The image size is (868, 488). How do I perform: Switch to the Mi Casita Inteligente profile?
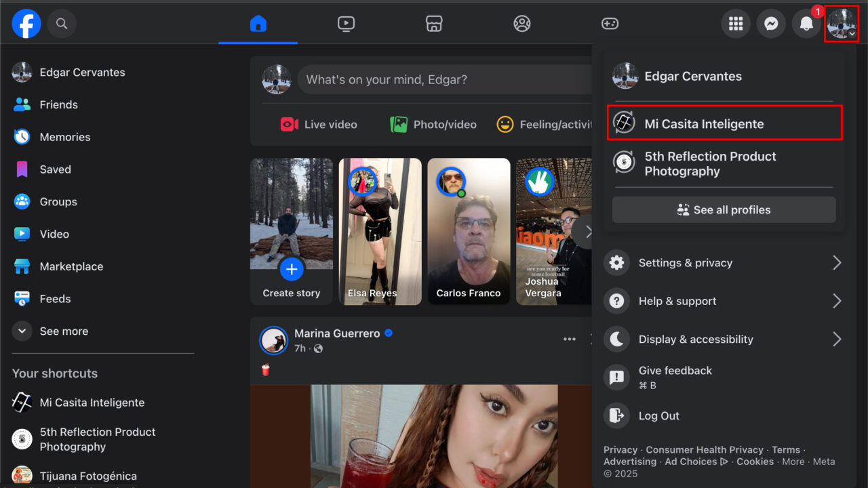click(x=703, y=123)
